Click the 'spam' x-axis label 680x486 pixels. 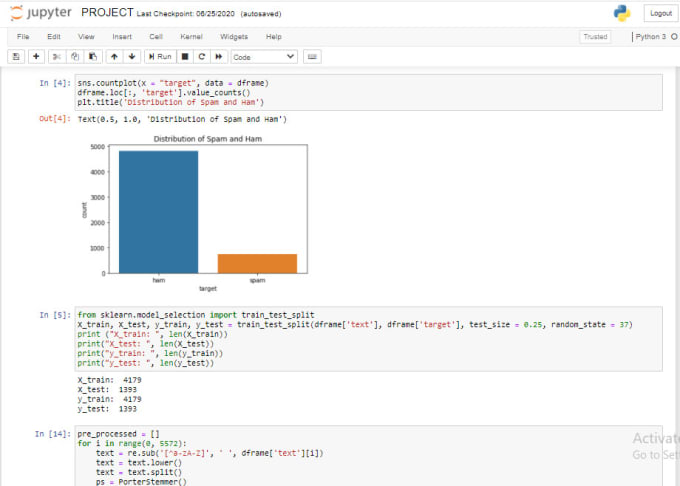pyautogui.click(x=257, y=281)
